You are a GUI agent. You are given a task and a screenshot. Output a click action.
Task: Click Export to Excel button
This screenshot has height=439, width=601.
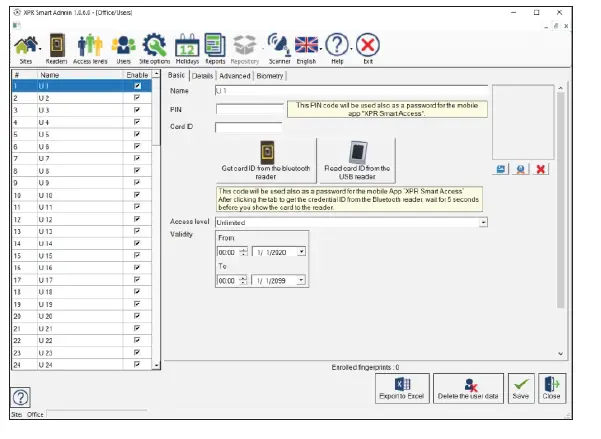pyautogui.click(x=399, y=388)
